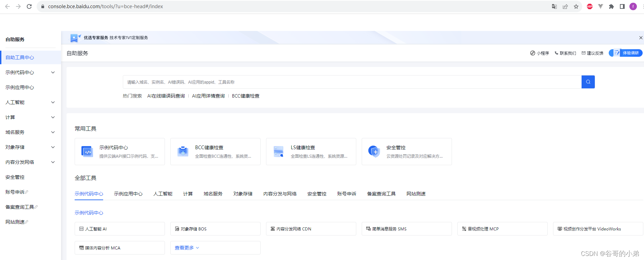Image resolution: width=644 pixels, height=260 pixels.
Task: Click the VideoWorks tile icon
Action: tap(560, 229)
